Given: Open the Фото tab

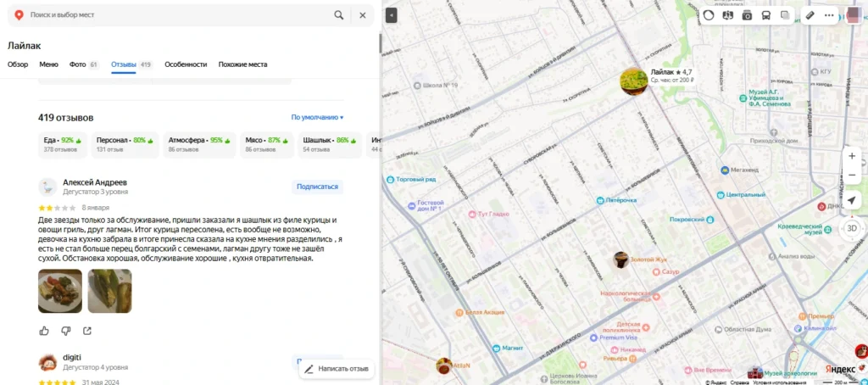Looking at the screenshot, I should click(x=84, y=64).
